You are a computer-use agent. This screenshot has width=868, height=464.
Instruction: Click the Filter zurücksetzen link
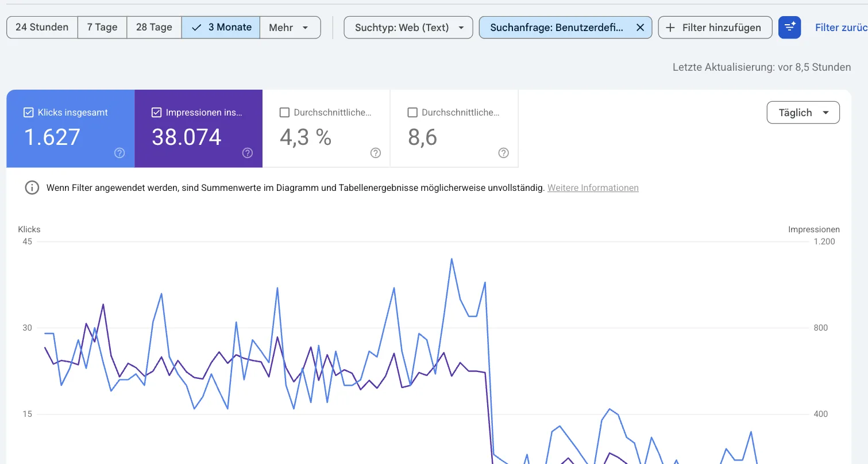[842, 27]
